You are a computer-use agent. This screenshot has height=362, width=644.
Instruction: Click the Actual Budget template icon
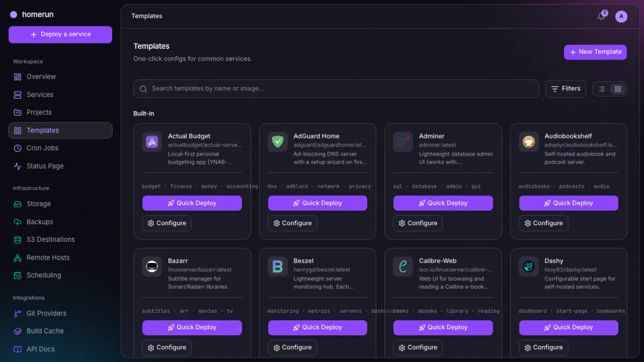(152, 142)
